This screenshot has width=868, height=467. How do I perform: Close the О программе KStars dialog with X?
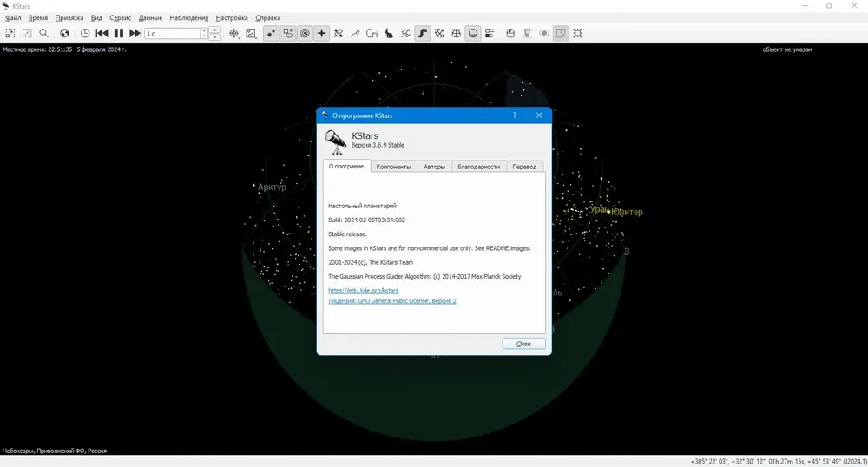[539, 115]
